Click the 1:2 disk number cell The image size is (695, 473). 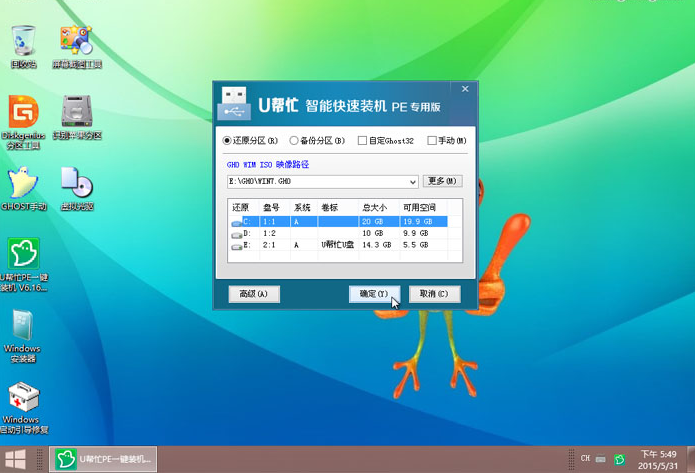(269, 233)
